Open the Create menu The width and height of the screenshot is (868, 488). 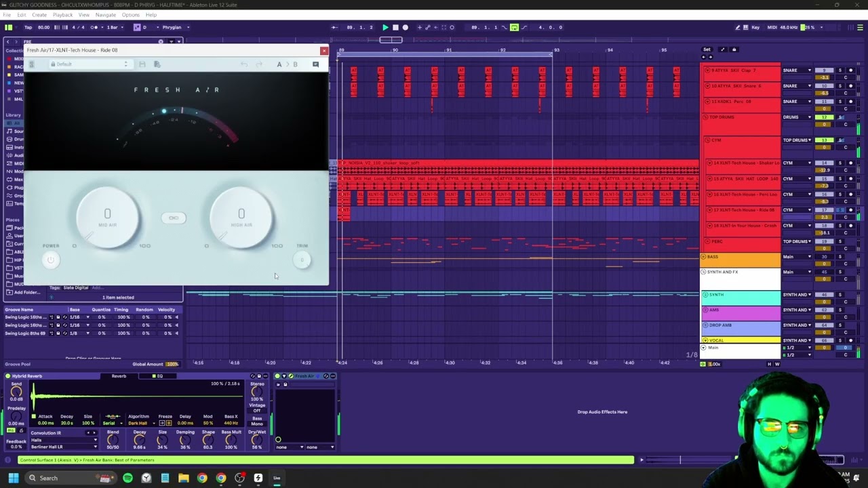[x=39, y=15]
